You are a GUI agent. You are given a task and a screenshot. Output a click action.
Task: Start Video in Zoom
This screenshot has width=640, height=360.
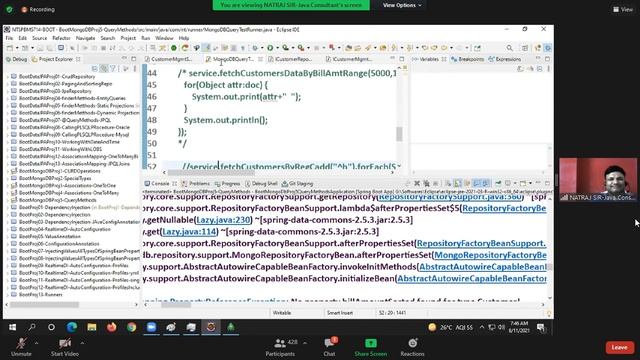[64, 347]
